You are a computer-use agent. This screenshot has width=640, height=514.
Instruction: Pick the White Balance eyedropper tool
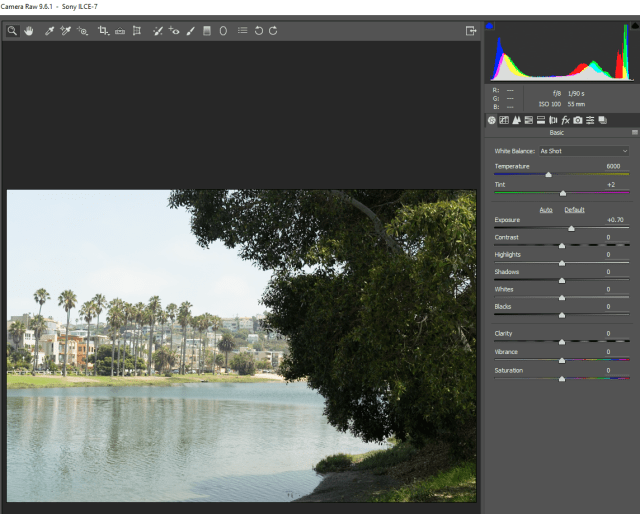click(x=49, y=31)
